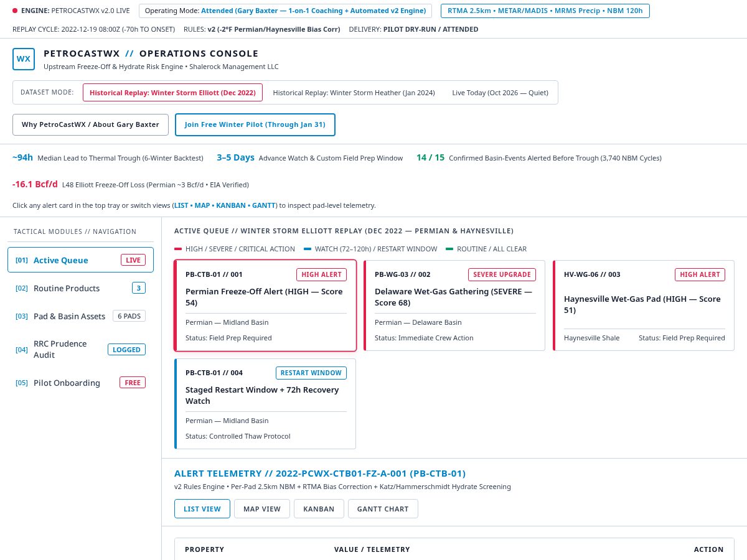Switch to MAP VIEW
The height and width of the screenshot is (560, 747).
pyautogui.click(x=262, y=508)
